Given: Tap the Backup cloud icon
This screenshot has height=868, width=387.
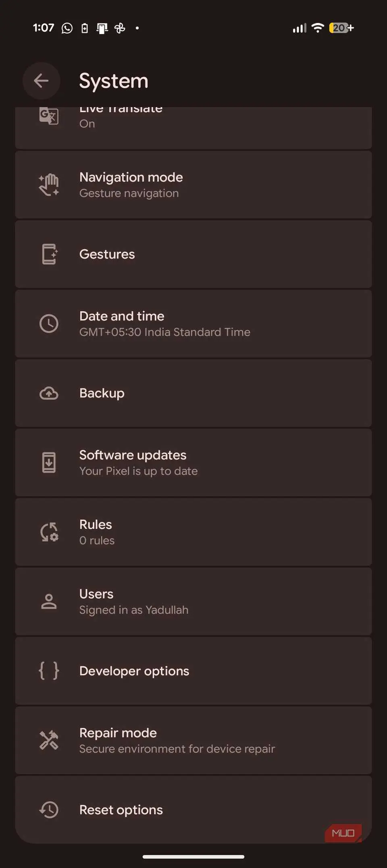Looking at the screenshot, I should coord(49,393).
